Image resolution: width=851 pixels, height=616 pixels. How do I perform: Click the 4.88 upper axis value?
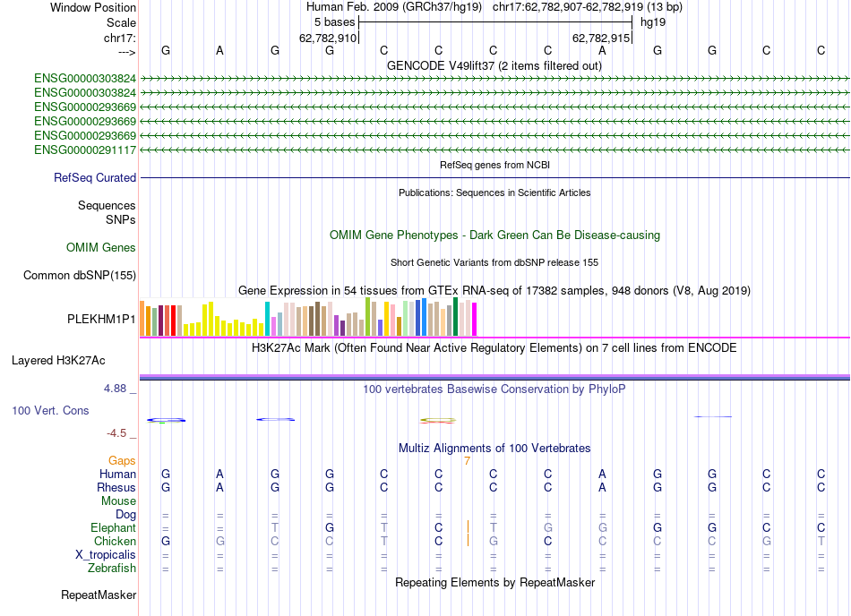pyautogui.click(x=115, y=389)
